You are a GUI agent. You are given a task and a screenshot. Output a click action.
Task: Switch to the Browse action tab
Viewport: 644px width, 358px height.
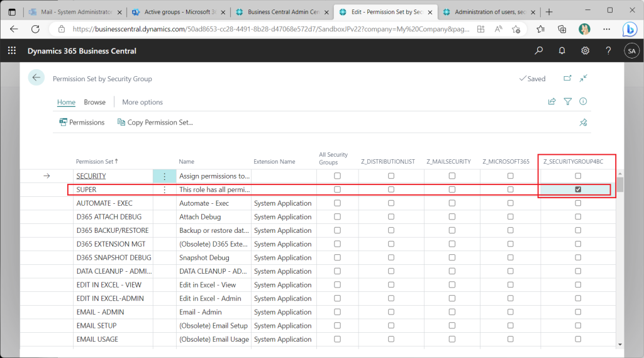[x=94, y=102]
